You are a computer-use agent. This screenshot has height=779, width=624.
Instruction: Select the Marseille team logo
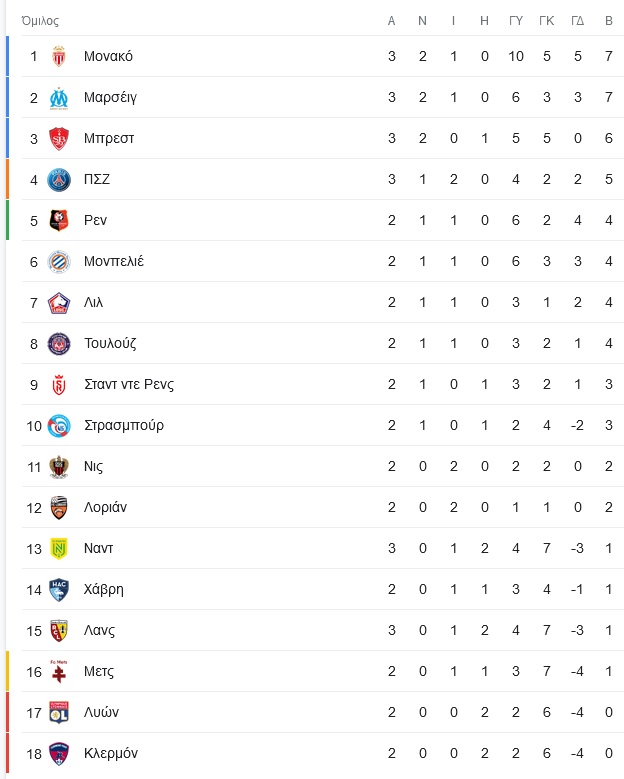[59, 97]
